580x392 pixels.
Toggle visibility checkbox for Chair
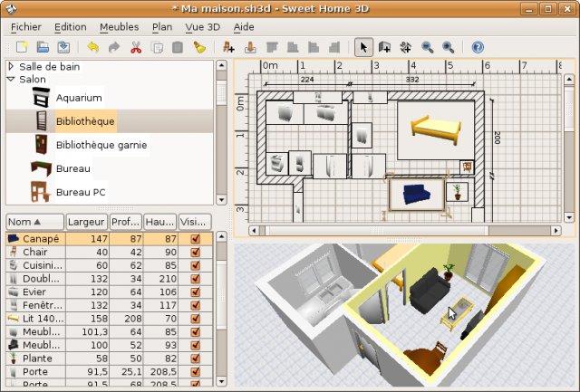[x=196, y=252]
